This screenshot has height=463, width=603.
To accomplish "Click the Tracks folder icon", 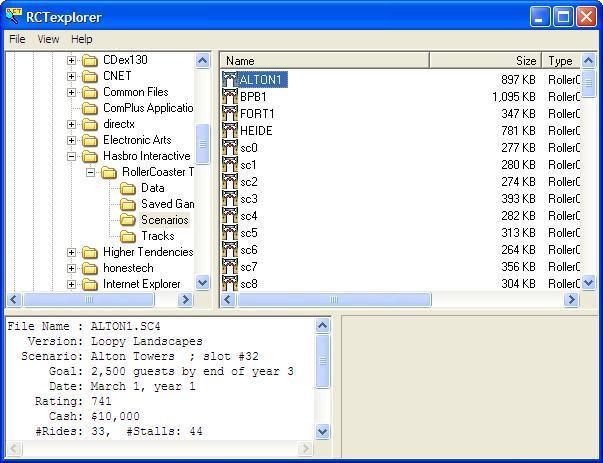I will pos(128,236).
